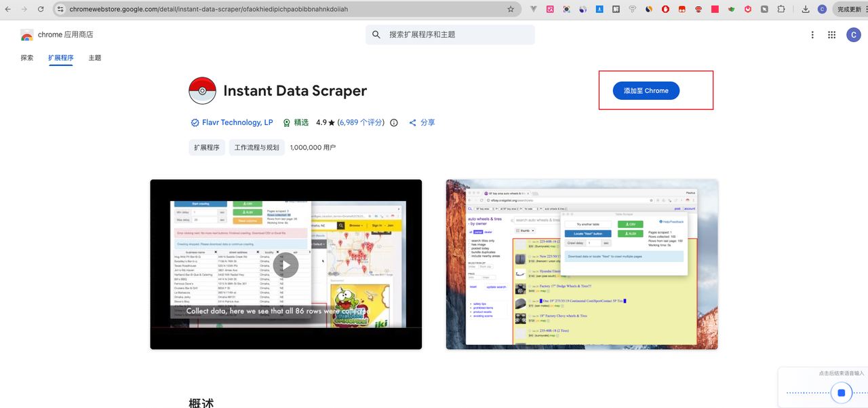
Task: Click the 精选 featured badge
Action: click(296, 123)
